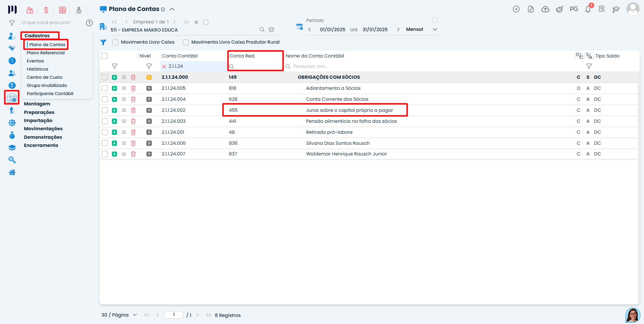Delete the Adiantamento a Sócios row via trash icon
This screenshot has height=324, width=644.
pyautogui.click(x=133, y=88)
